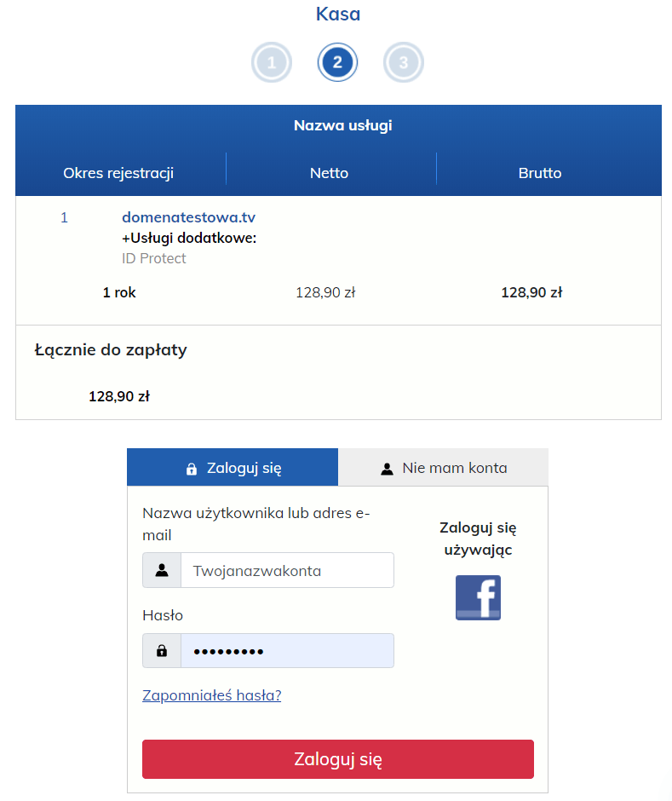672x801 pixels.
Task: Click the lock icon in Zaloguj się tab
Action: click(x=192, y=469)
